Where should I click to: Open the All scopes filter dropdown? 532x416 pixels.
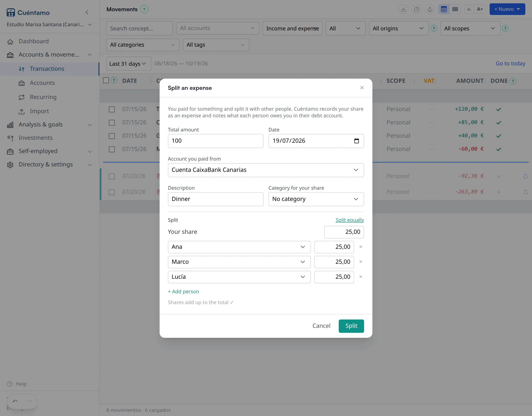click(470, 28)
